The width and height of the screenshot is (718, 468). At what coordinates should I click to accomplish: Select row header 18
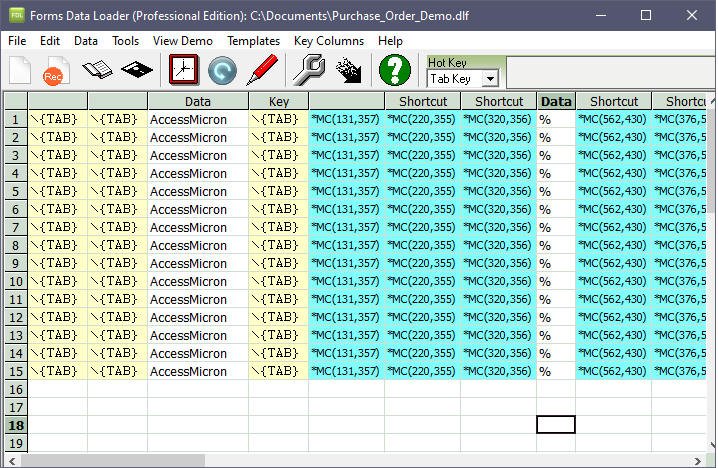[x=16, y=425]
